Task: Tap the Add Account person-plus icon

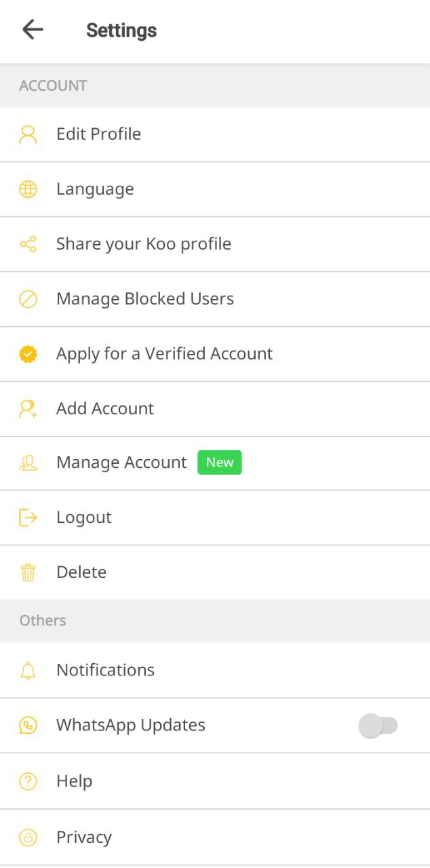Action: click(x=28, y=409)
